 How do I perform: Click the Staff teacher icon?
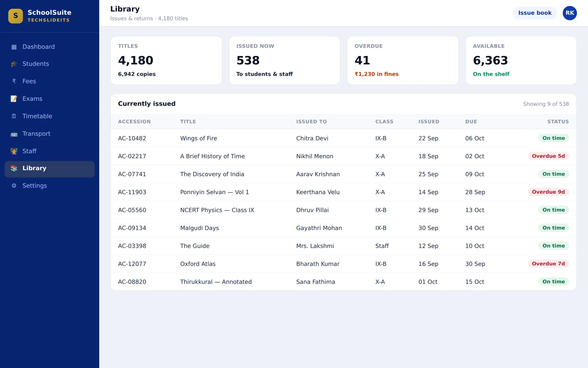point(14,151)
